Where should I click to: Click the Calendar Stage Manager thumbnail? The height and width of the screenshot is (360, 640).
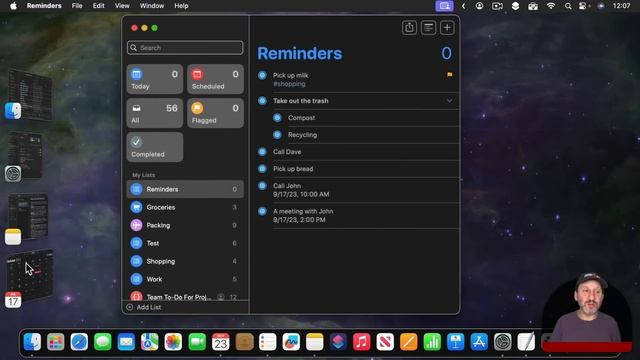[29, 275]
